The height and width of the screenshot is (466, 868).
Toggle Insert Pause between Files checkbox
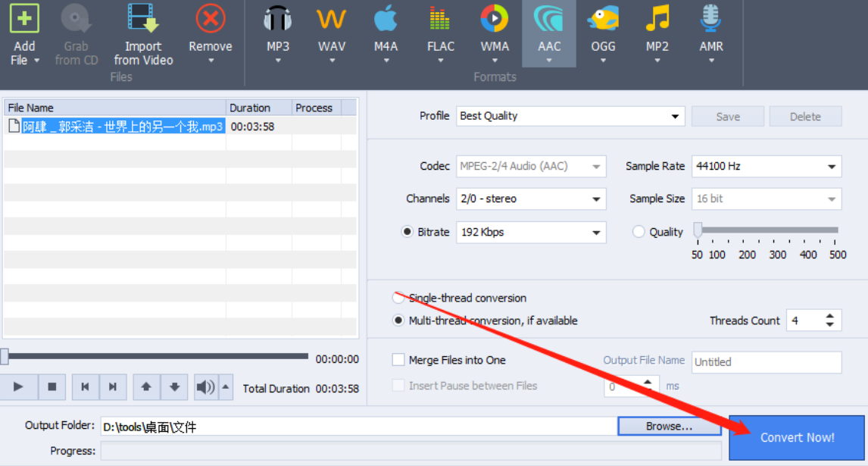point(398,385)
